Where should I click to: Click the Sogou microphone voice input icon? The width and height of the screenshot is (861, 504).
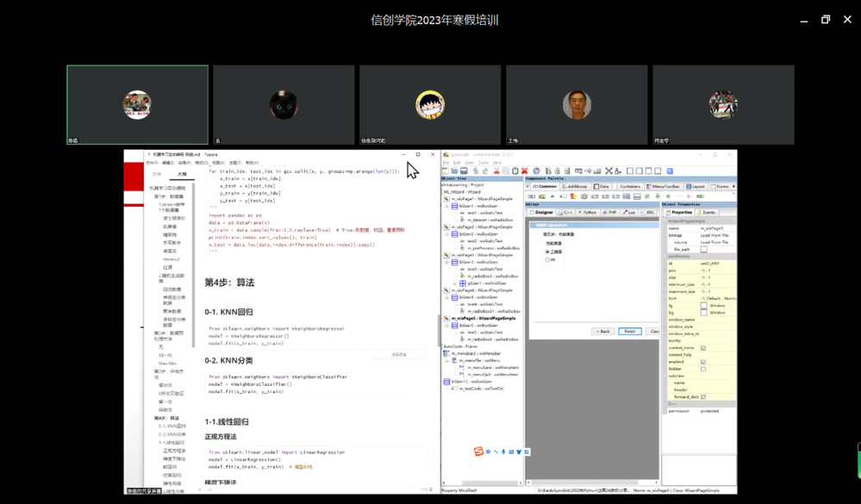coord(503,451)
